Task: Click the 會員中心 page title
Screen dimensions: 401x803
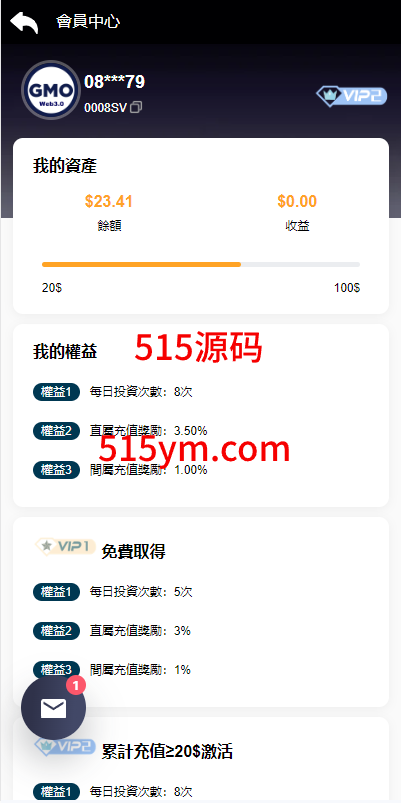Action: point(88,22)
